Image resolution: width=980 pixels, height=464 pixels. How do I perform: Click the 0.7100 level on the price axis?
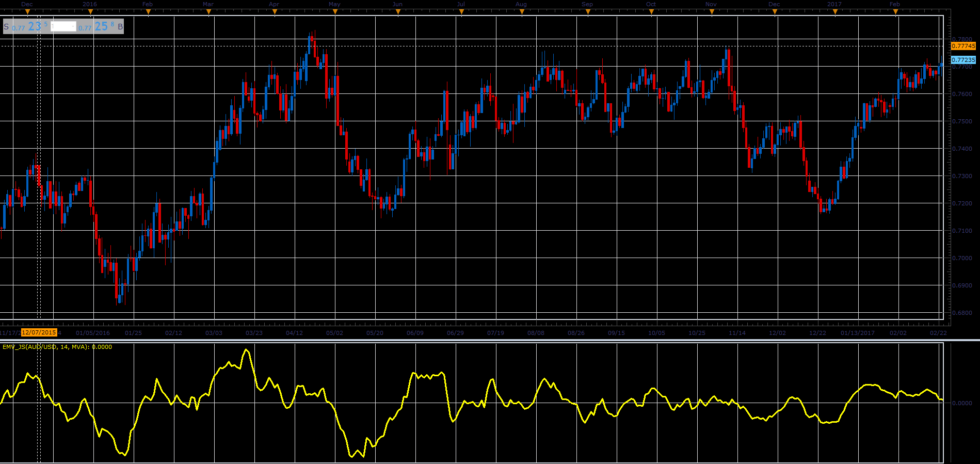tap(962, 231)
